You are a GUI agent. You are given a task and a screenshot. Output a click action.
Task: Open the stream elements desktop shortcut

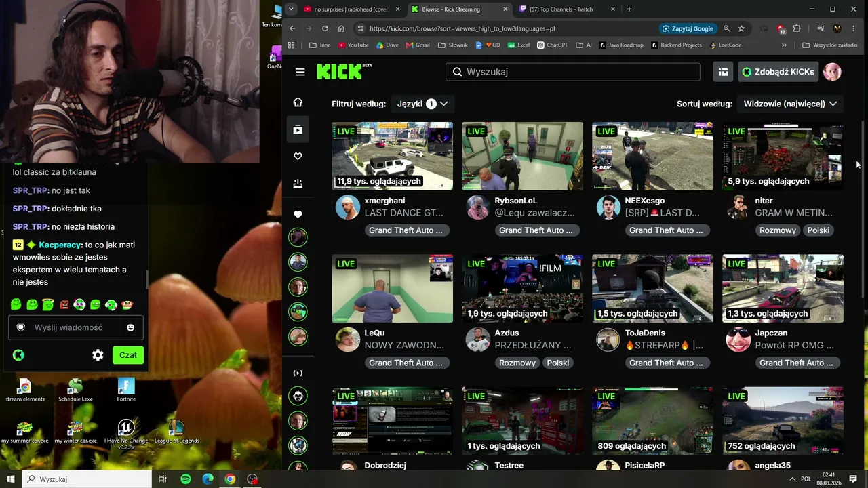(x=24, y=390)
